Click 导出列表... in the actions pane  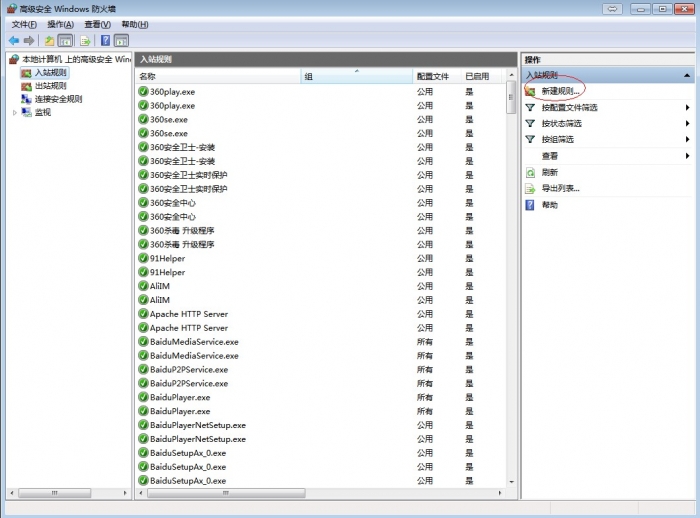point(560,188)
